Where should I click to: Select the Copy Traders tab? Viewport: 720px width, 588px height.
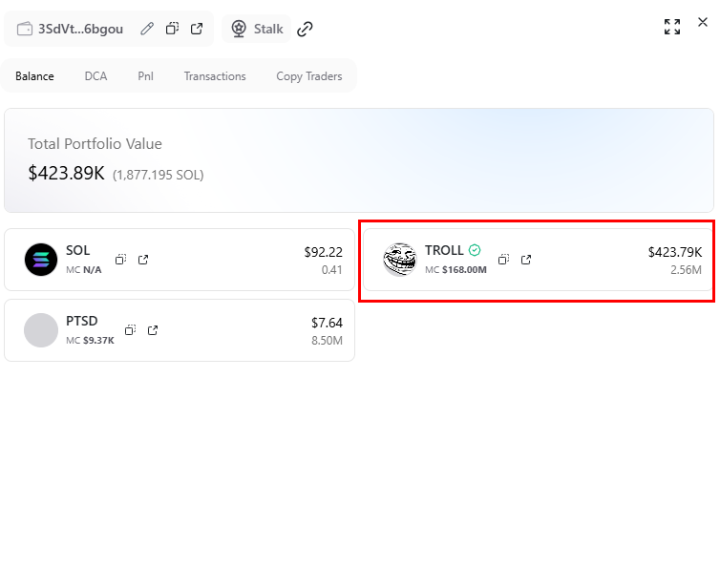pyautogui.click(x=308, y=76)
